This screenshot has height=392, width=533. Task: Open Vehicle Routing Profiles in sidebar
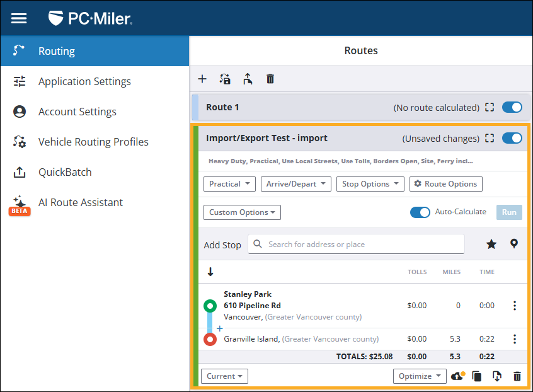[x=93, y=142]
